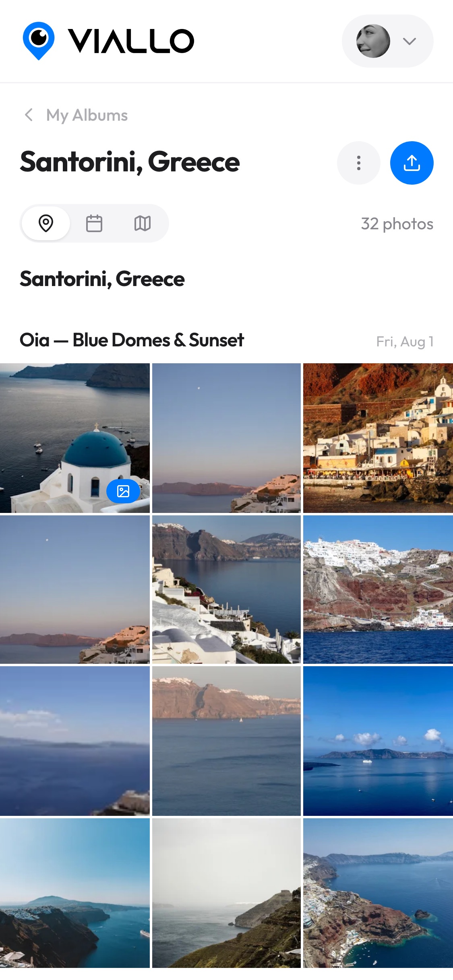Click the blue image badge on dome photo
453x980 pixels.
click(123, 491)
